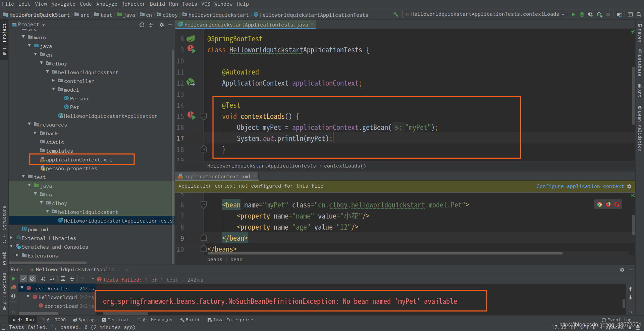The image size is (644, 331).
Task: Expand the controller package
Action: pyautogui.click(x=53, y=81)
